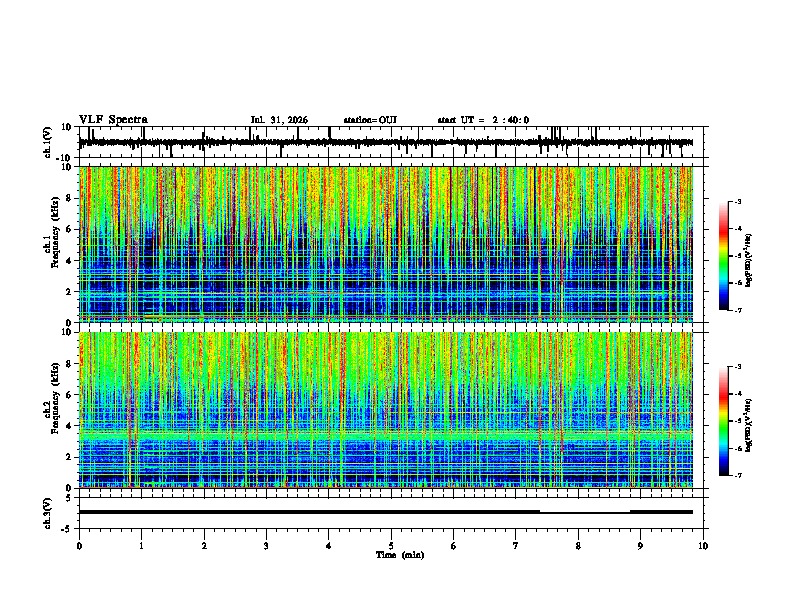The height and width of the screenshot is (612, 792).
Task: Click the 5 minute tick label on the time axis
Action: pyautogui.click(x=391, y=546)
